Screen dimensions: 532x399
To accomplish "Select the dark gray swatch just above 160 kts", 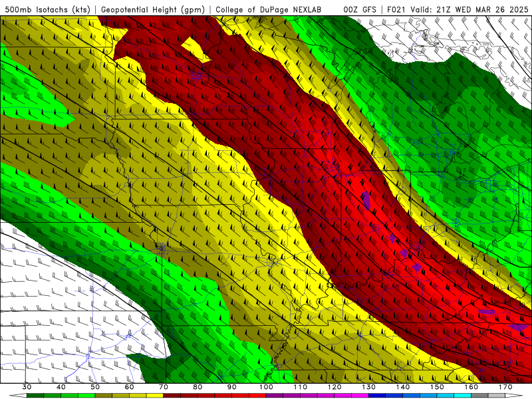I will [479, 396].
